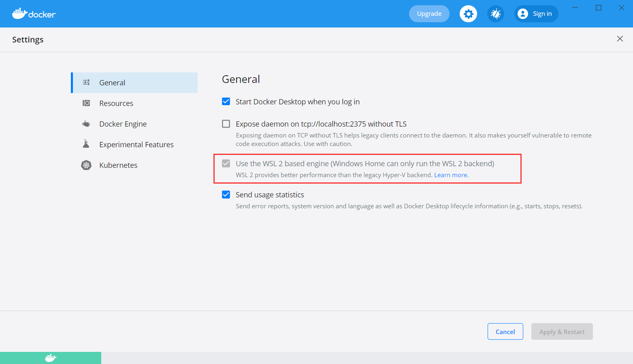This screenshot has height=364, width=633.
Task: Open the Kubernetes settings section
Action: point(118,165)
